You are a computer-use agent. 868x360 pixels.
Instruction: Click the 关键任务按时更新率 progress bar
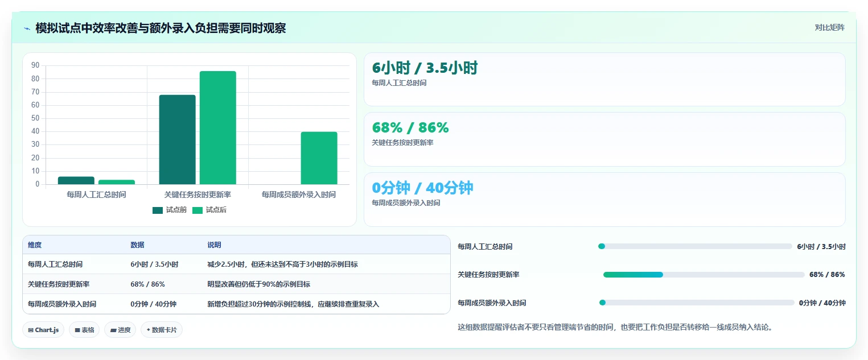704,275
